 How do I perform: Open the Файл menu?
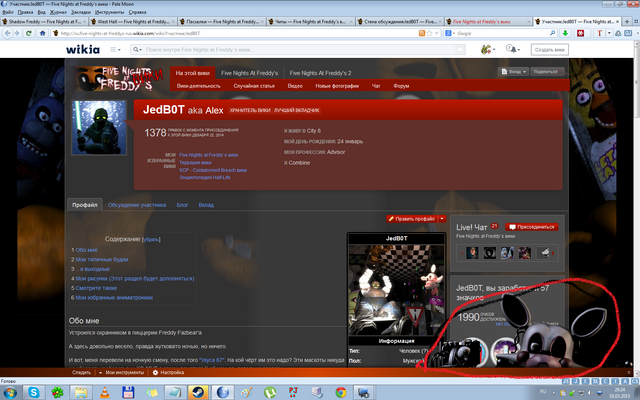point(8,12)
